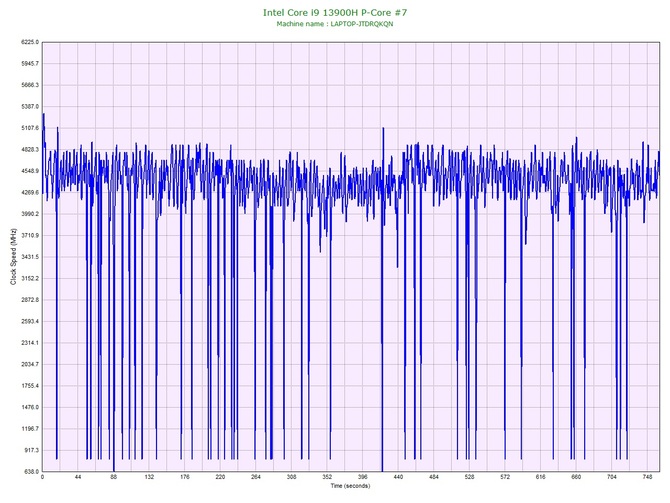The height and width of the screenshot is (503, 670).
Task: Click the 704 seconds x-axis tick label
Action: [x=611, y=477]
